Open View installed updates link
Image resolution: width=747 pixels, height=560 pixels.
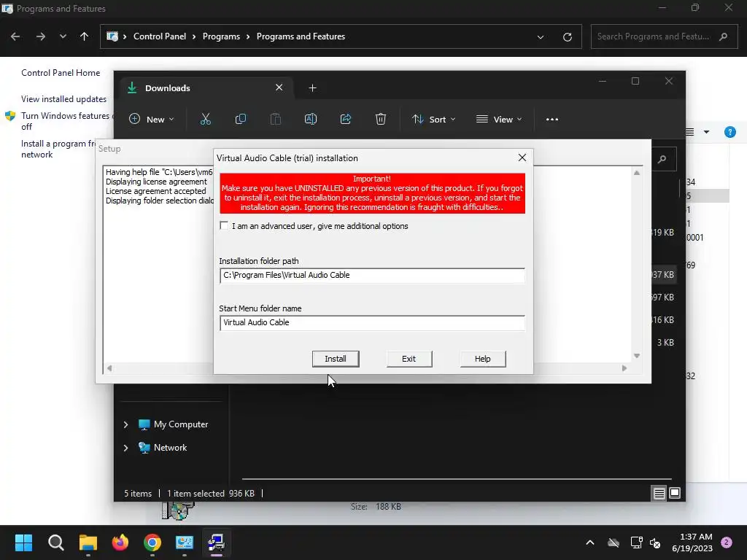(64, 99)
